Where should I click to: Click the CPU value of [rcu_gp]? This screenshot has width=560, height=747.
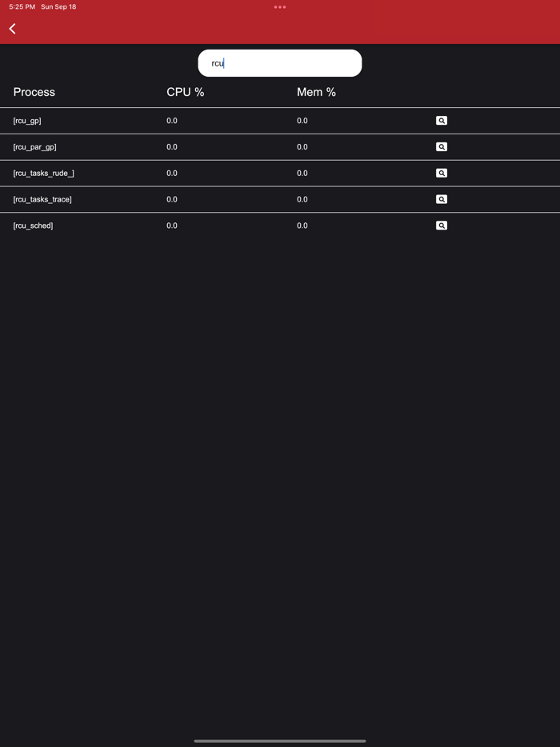[172, 121]
